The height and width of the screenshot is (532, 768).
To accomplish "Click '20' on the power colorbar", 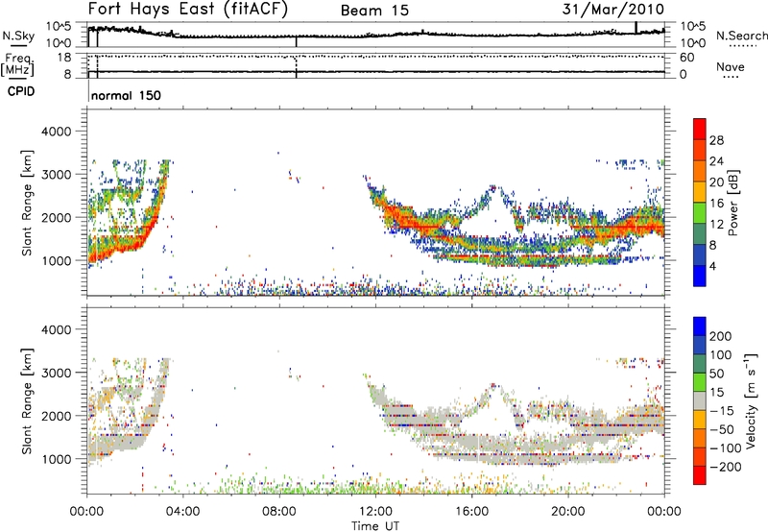I will 716,182.
